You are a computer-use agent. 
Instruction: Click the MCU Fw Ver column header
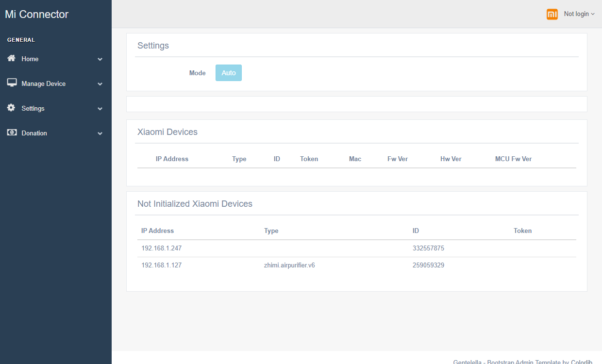(x=513, y=159)
